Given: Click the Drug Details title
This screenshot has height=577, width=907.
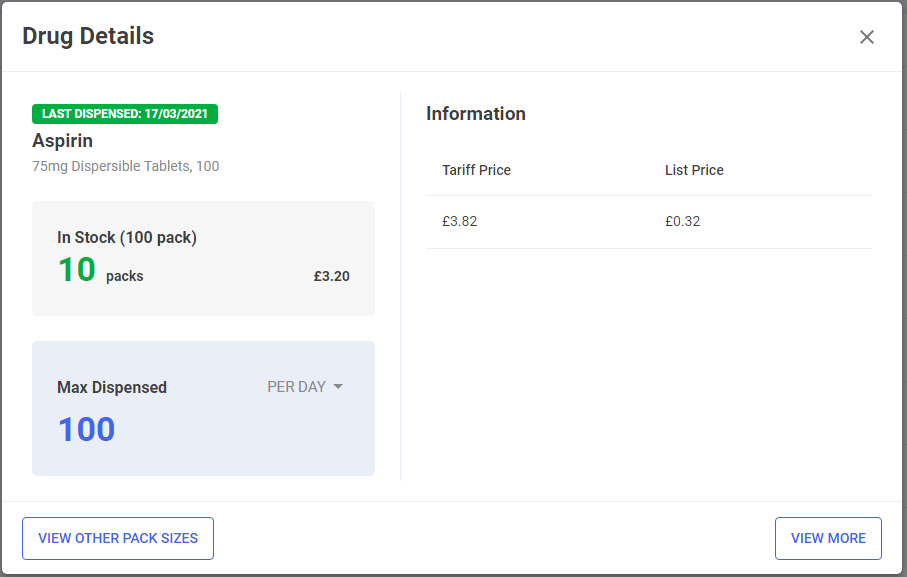Looking at the screenshot, I should (x=88, y=36).
